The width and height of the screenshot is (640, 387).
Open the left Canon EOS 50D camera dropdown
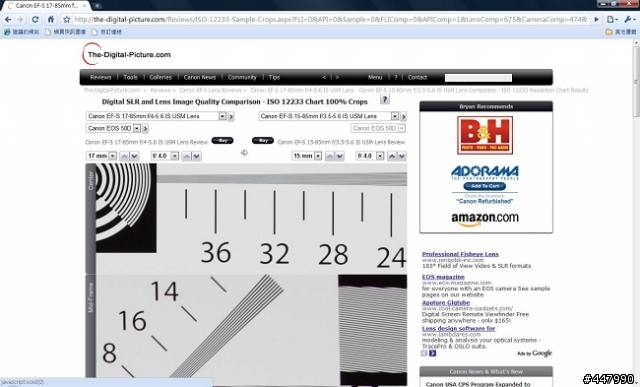113,128
